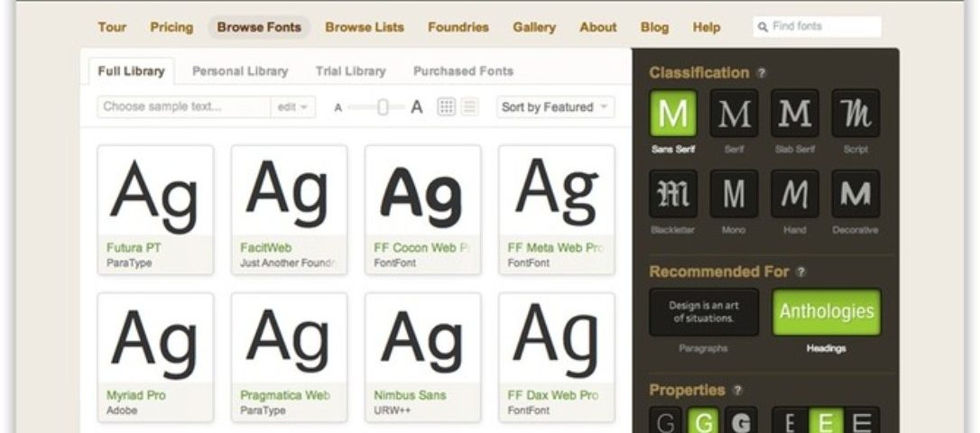The width and height of the screenshot is (980, 433).
Task: Toggle Paragraphs recommendation filter
Action: coord(704,312)
